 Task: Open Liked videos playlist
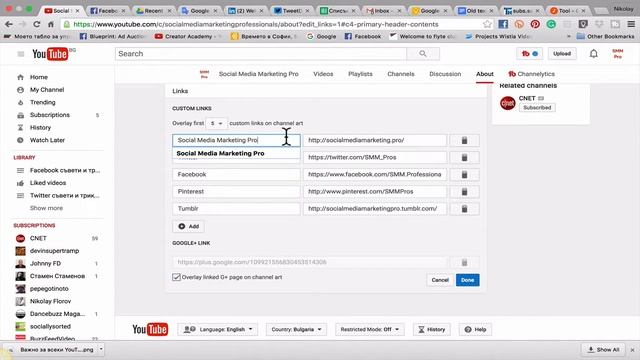(x=48, y=183)
